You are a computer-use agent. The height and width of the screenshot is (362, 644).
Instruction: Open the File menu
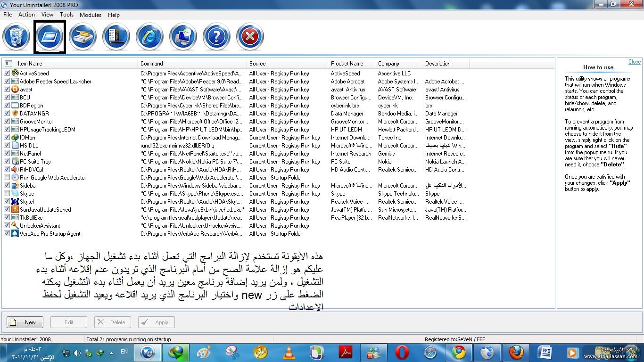click(8, 15)
